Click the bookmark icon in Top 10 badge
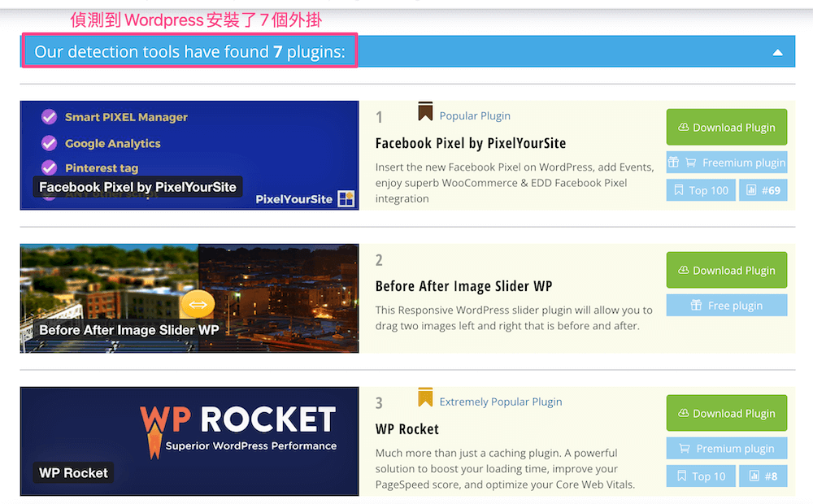The height and width of the screenshot is (504, 813). [x=682, y=476]
